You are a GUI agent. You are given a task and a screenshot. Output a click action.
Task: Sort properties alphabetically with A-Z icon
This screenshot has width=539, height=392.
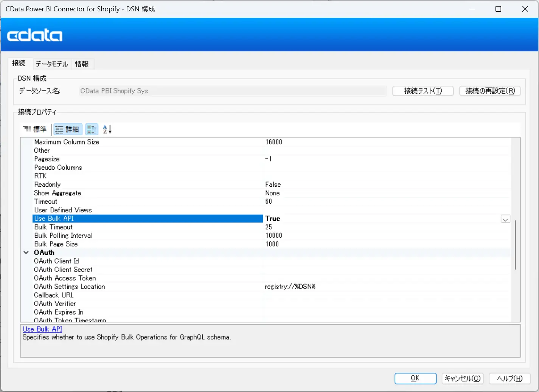[x=107, y=129]
